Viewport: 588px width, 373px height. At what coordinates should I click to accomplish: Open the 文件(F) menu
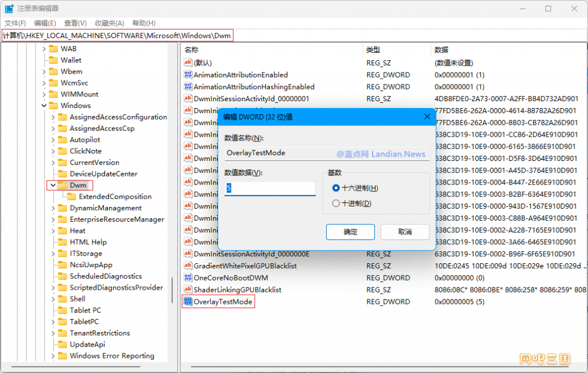point(16,23)
